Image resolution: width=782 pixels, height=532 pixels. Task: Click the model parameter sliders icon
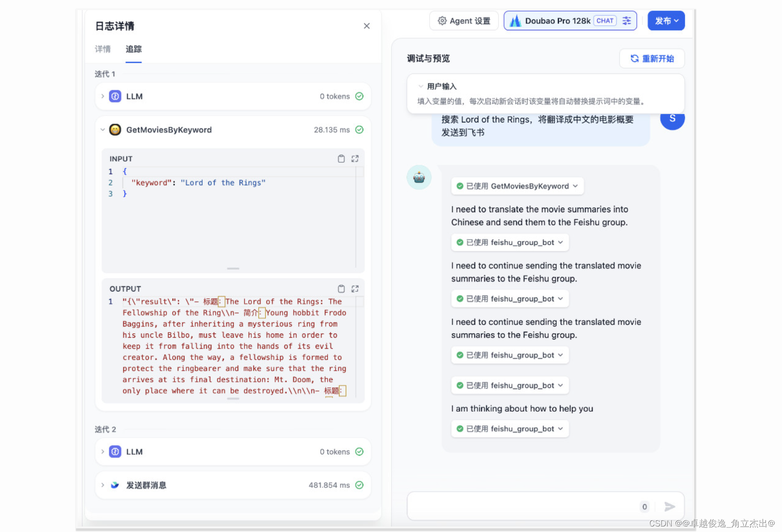pos(627,21)
